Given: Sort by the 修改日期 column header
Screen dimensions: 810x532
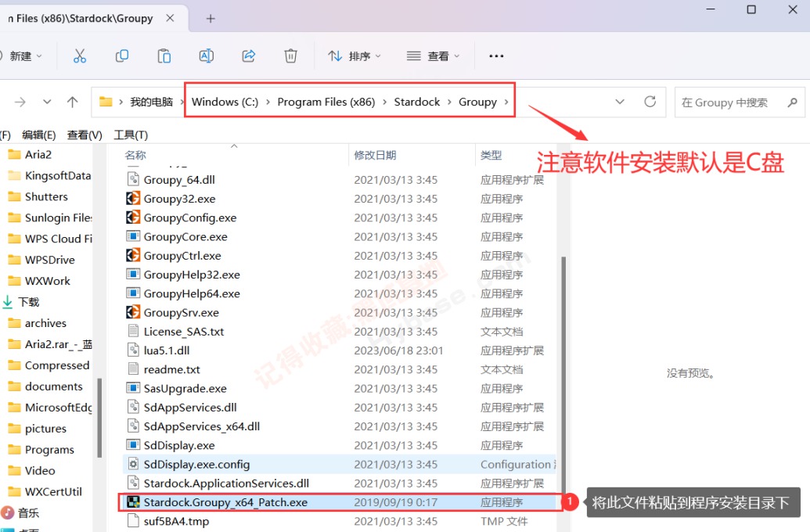Looking at the screenshot, I should 375,155.
